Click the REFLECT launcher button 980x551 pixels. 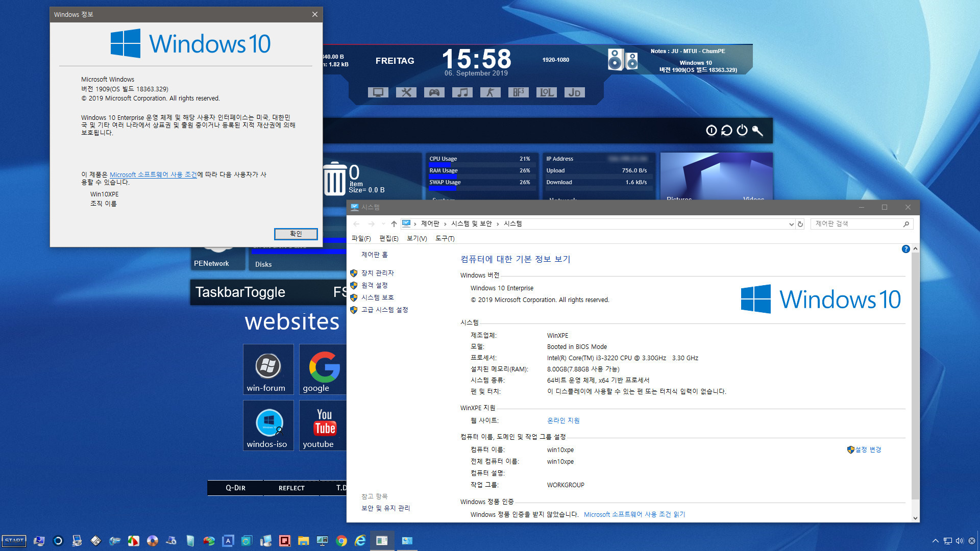coord(291,488)
